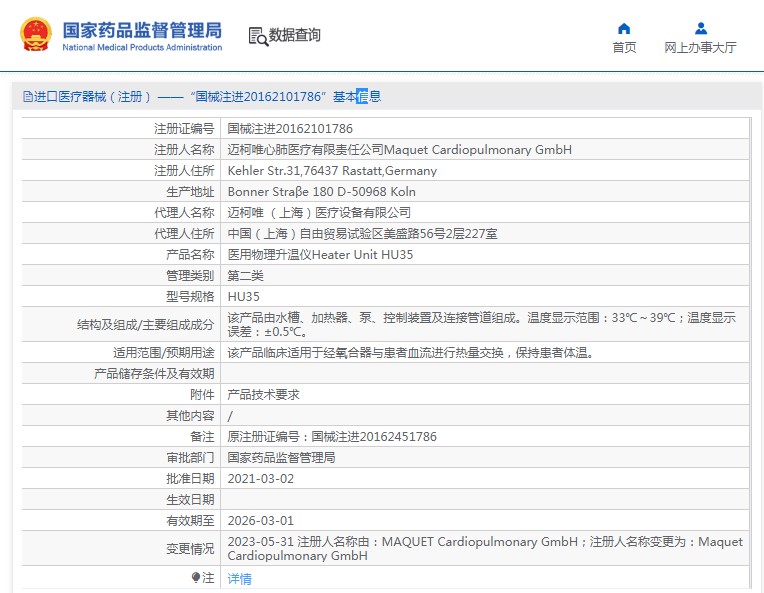Open 网上办事大厅 text link
The width and height of the screenshot is (764, 593).
(700, 47)
